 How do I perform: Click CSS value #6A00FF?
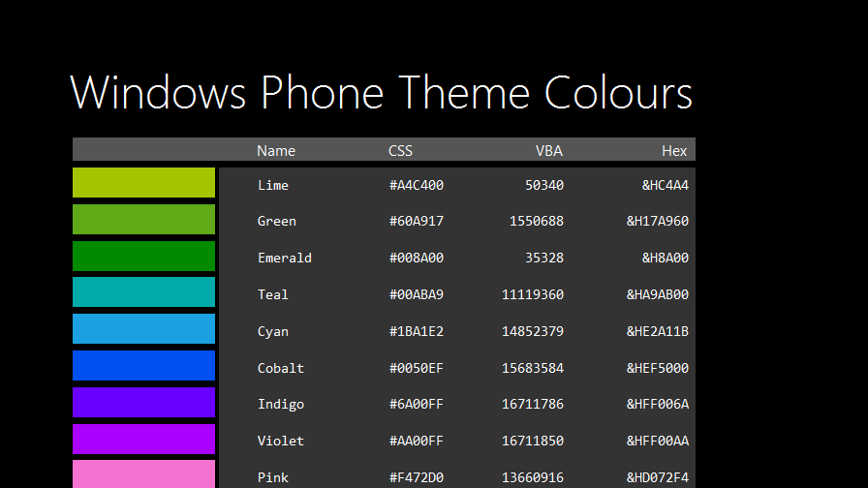click(x=417, y=405)
